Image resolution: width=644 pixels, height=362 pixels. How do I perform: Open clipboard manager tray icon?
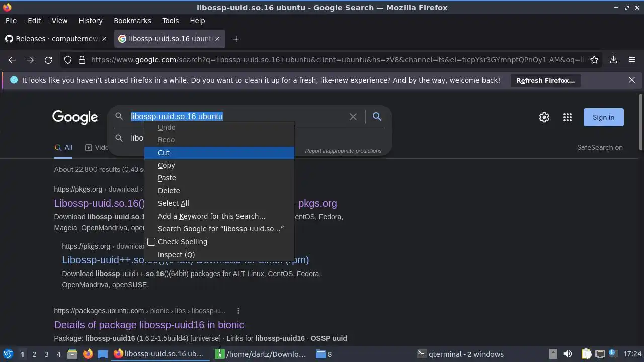coord(587,354)
